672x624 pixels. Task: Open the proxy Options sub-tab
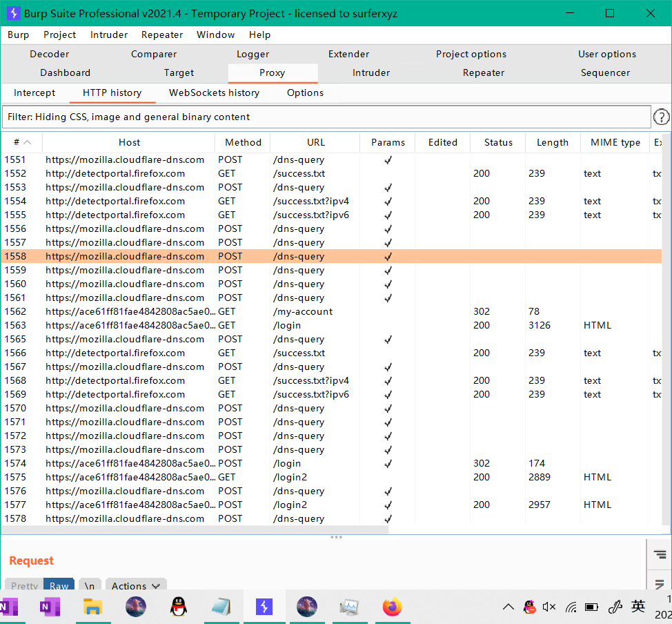point(305,93)
